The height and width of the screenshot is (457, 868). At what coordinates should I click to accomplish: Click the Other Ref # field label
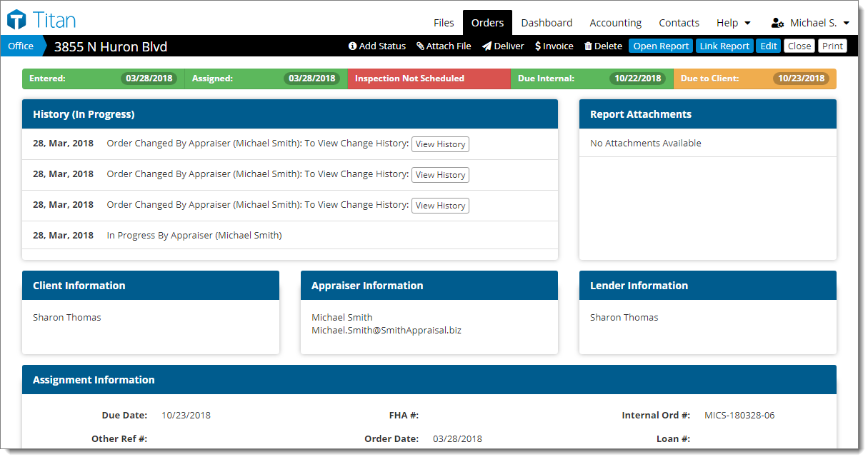coord(119,438)
